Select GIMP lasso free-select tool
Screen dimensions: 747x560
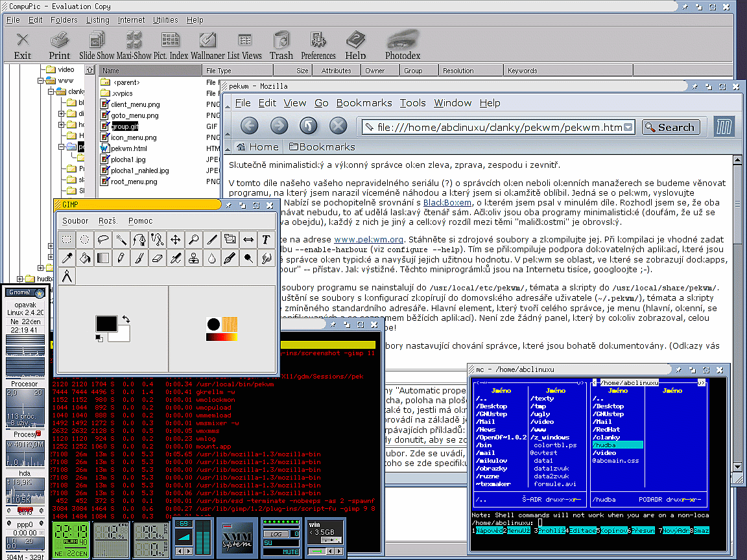click(103, 240)
